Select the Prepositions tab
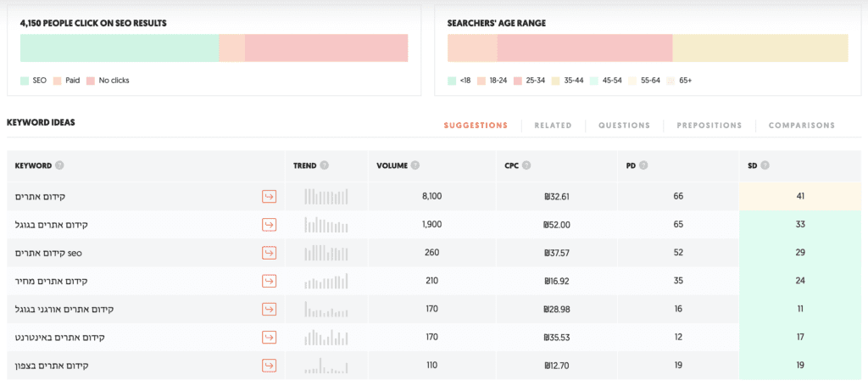Screen dimensions: 868x386 pyautogui.click(x=709, y=126)
